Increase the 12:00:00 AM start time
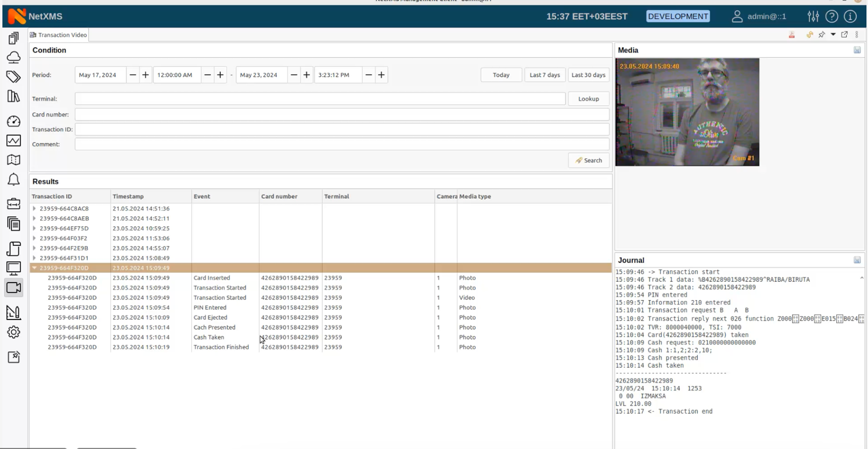This screenshot has height=449, width=868. point(220,75)
